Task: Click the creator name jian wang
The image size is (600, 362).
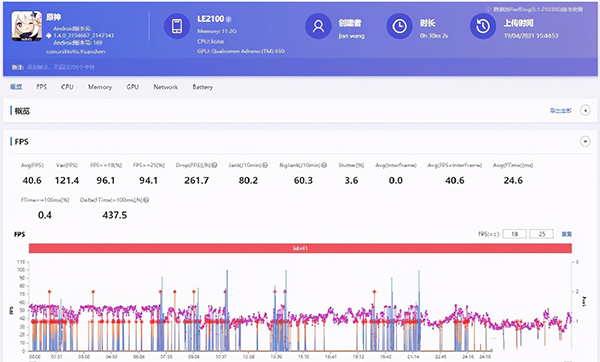Action: 352,36
